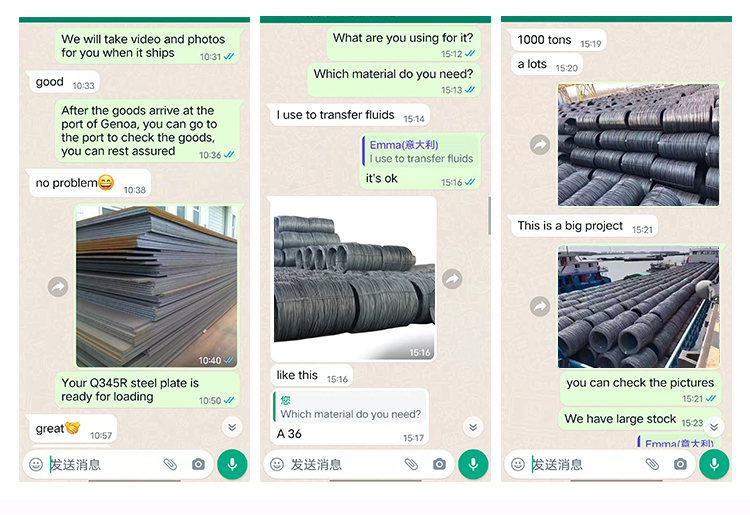Screen dimensions: 750x515
Task: Tap the microphone button in right chat
Action: point(714,464)
